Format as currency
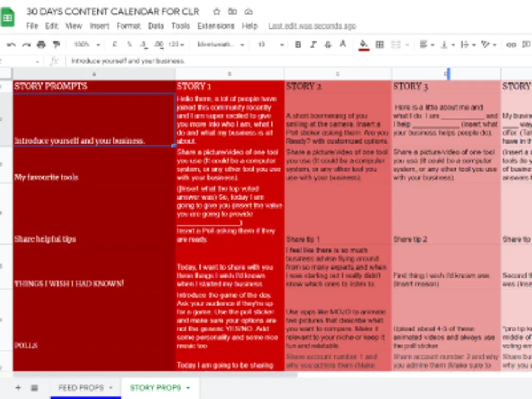Screen dimensions: 532x399 point(115,45)
